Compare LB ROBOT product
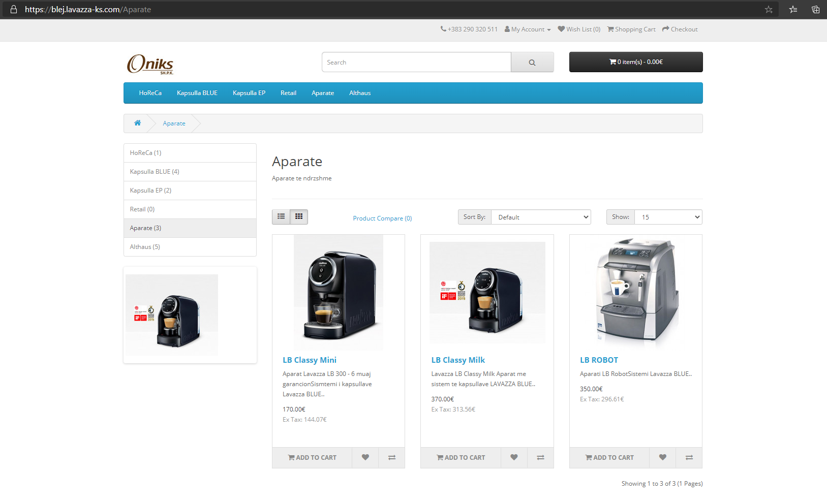 (x=689, y=457)
